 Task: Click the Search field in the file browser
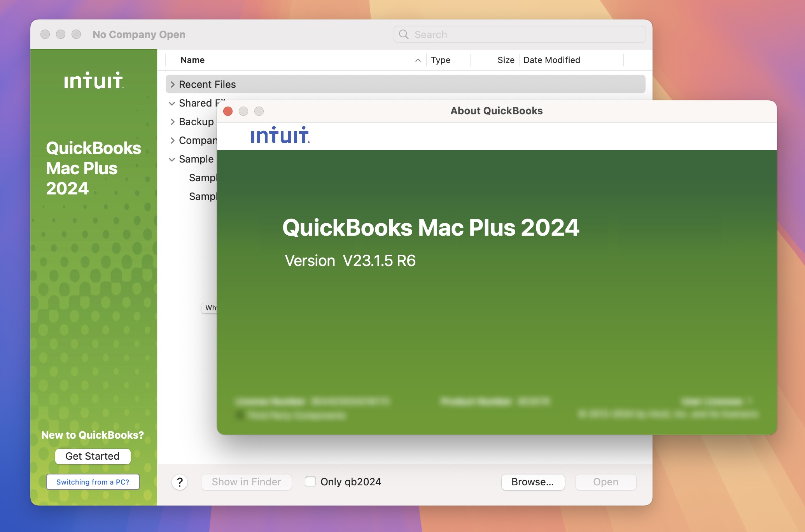520,35
